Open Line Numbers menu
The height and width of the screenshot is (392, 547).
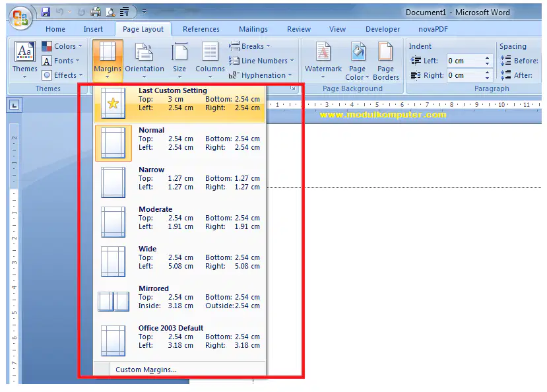tap(261, 61)
